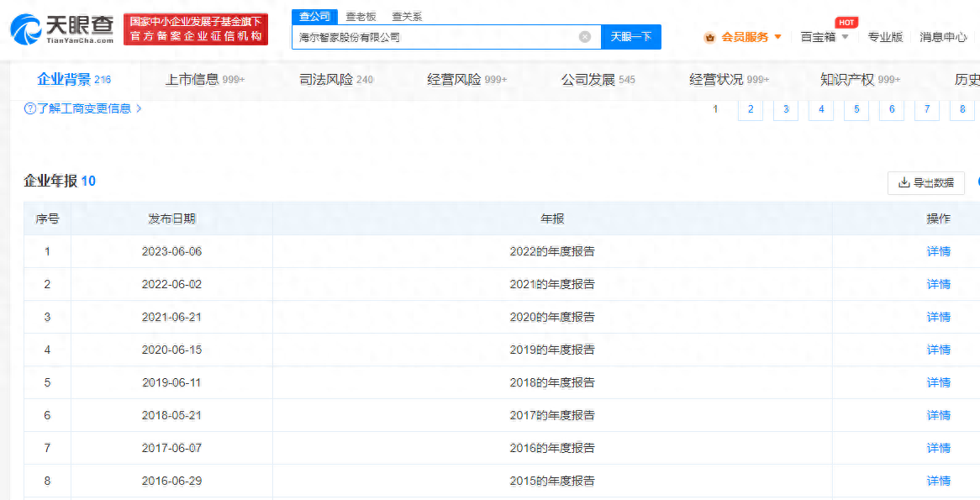Click the 操作 column header
The image size is (980, 500).
coord(938,218)
